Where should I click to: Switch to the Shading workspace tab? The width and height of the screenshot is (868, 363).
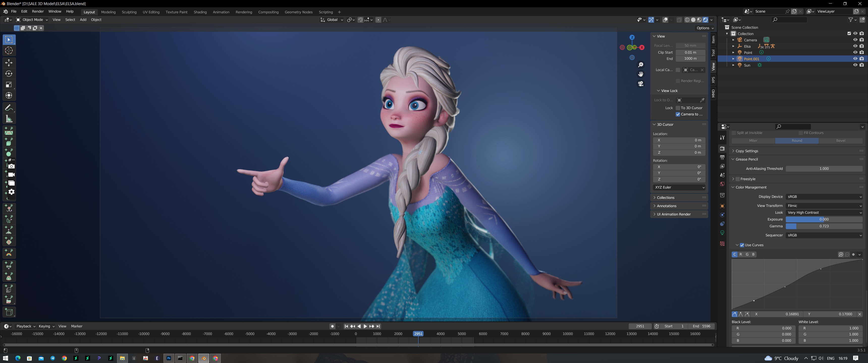tap(200, 12)
